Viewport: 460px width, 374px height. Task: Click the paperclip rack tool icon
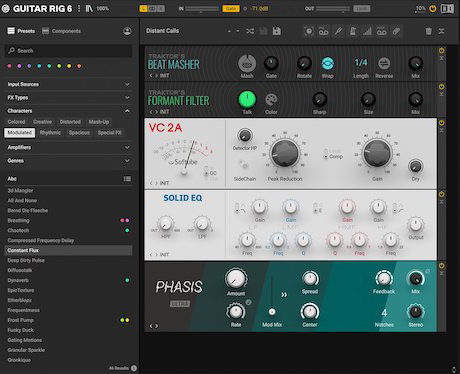point(396,31)
